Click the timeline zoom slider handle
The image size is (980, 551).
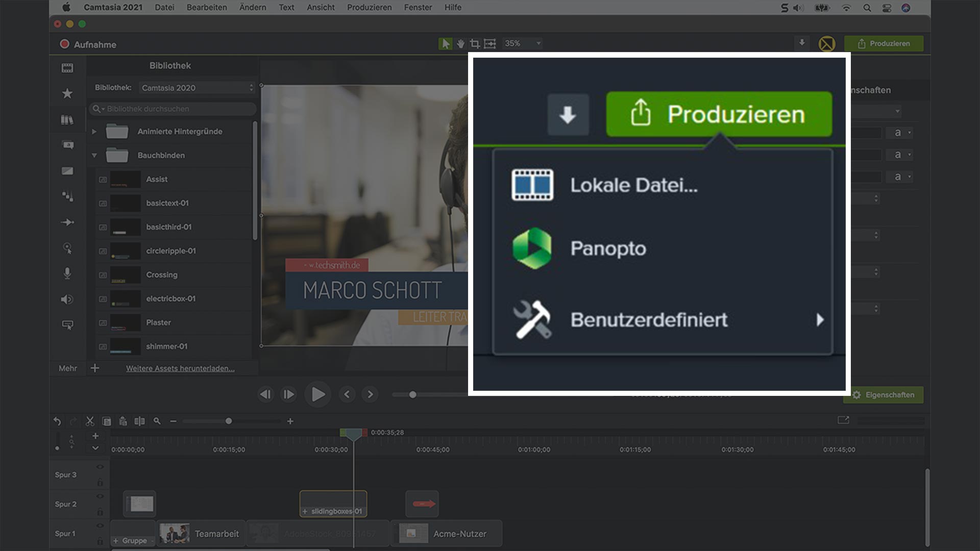point(229,421)
